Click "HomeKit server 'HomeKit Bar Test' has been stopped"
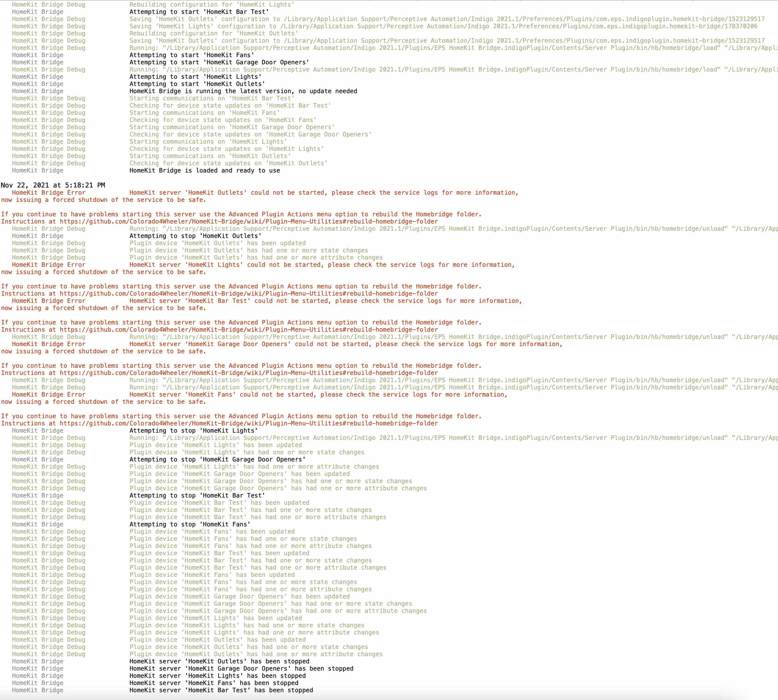778x700 pixels. pos(221,690)
